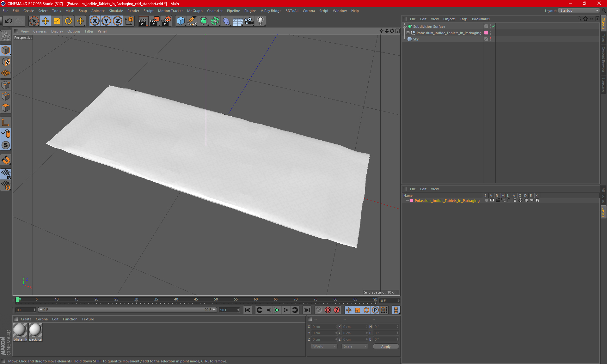Switch to Texture mode in left sidebar
The height and width of the screenshot is (364, 607).
pos(6,62)
